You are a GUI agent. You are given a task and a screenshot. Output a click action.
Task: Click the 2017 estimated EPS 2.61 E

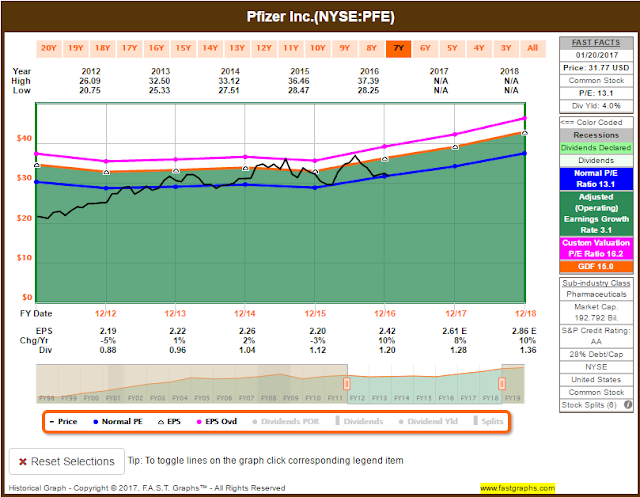pos(455,331)
